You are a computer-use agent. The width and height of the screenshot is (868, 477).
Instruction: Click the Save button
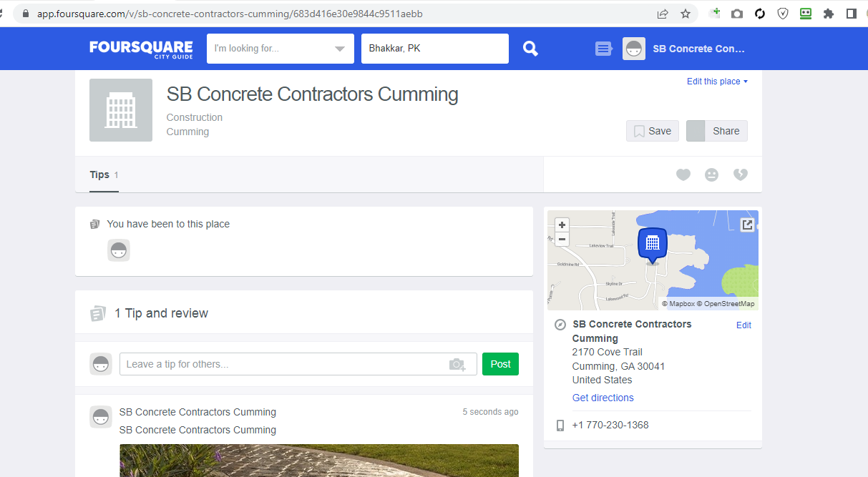[653, 131]
